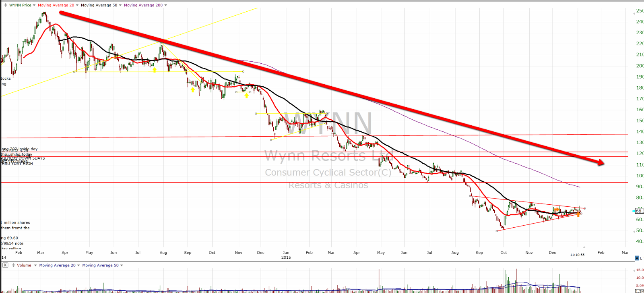Click the 150 price axis label
Image resolution: width=644 pixels, height=293 pixels.
(640, 121)
